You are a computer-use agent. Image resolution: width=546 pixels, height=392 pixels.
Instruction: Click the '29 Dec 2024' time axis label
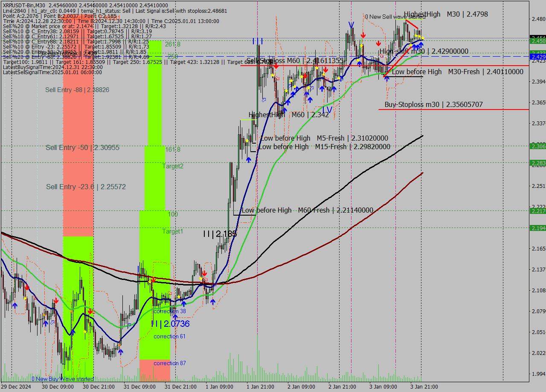click(x=16, y=387)
